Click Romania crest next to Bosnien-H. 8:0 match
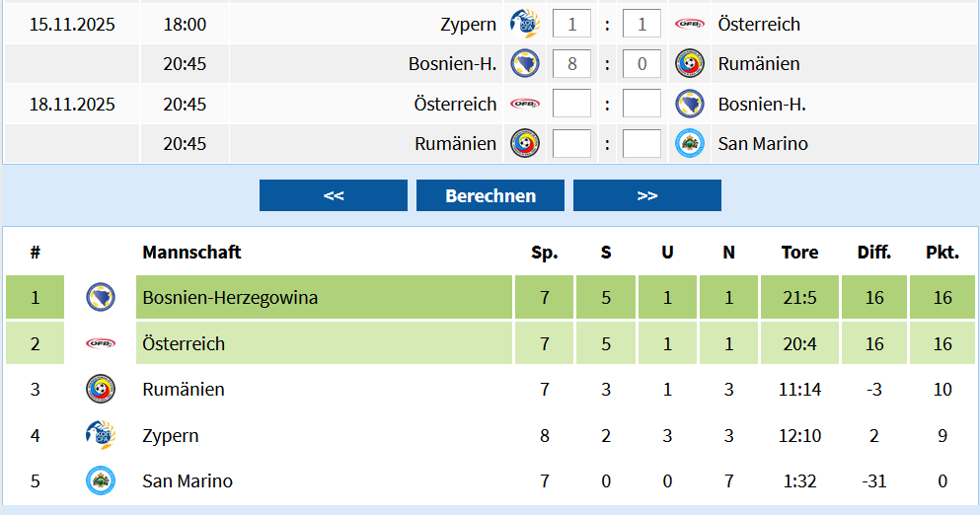This screenshot has width=980, height=515. point(690,64)
